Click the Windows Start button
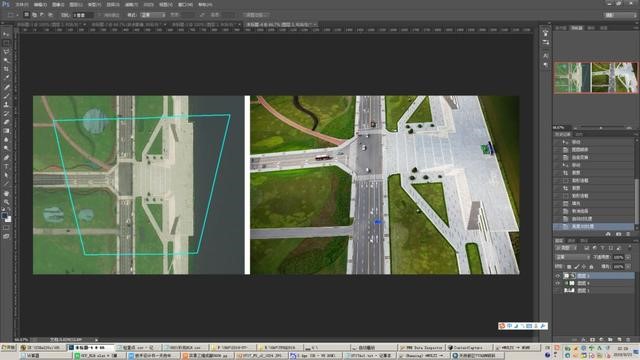The height and width of the screenshot is (360, 640). click(x=8, y=347)
